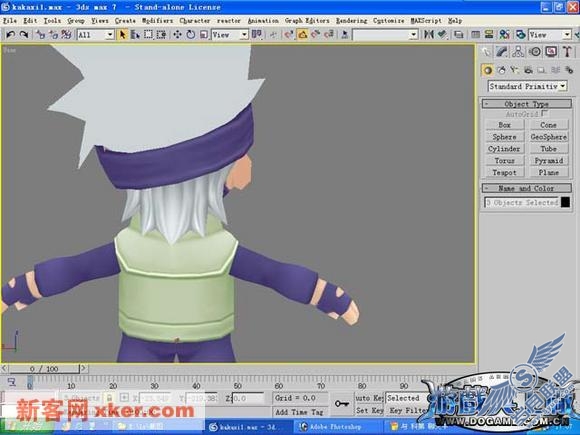Open the MAXScript menu
Screen dimensions: 580x435
click(426, 21)
